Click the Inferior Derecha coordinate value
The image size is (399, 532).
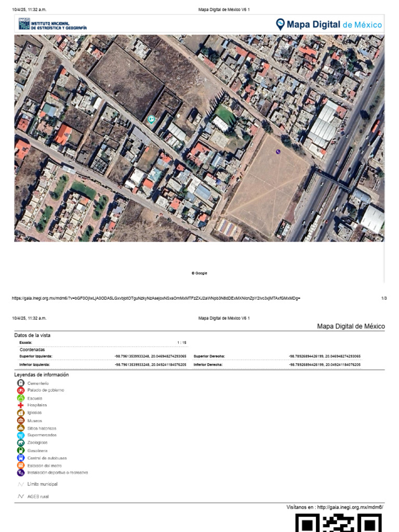325,365
